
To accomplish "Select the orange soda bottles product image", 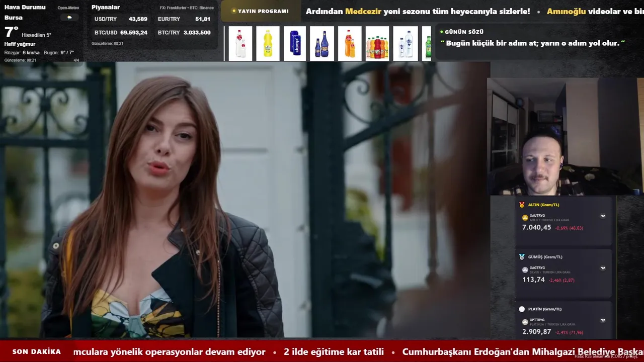I will click(350, 44).
